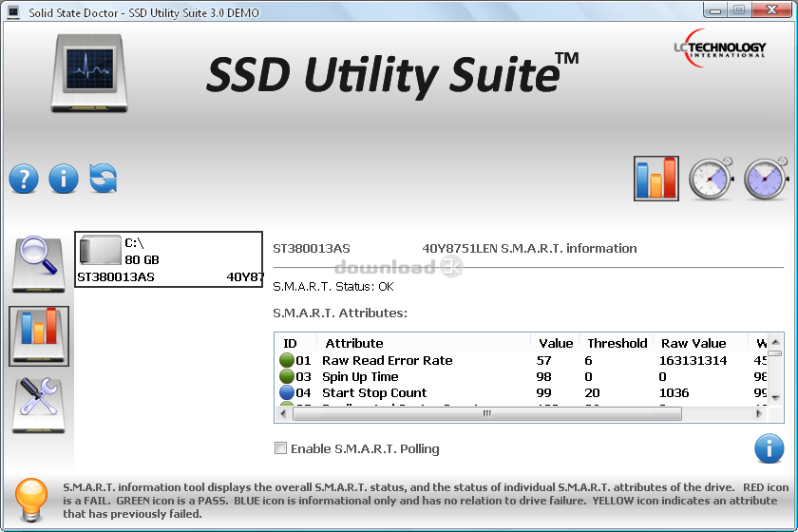Screen dimensions: 798x532
Task: Click the blue status dot for Start Stop Count
Action: 287,392
